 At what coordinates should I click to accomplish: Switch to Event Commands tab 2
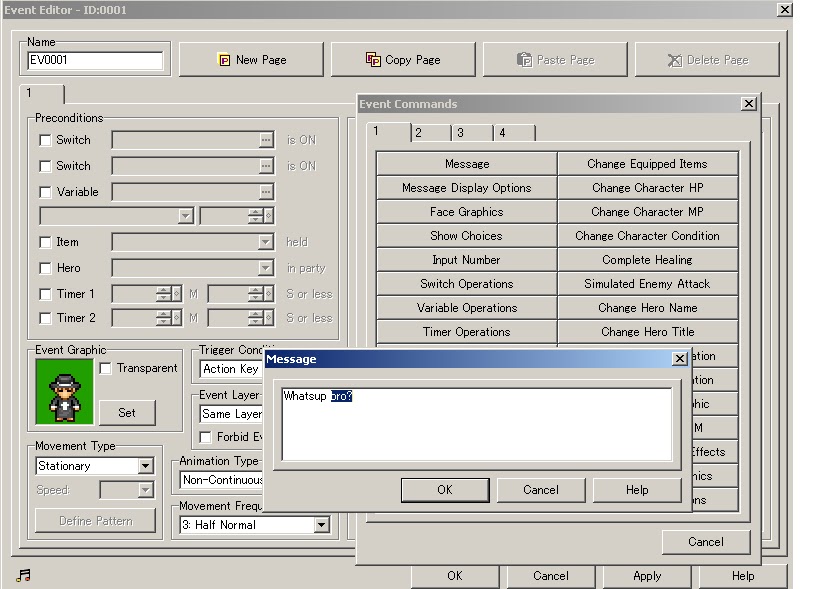[x=431, y=133]
